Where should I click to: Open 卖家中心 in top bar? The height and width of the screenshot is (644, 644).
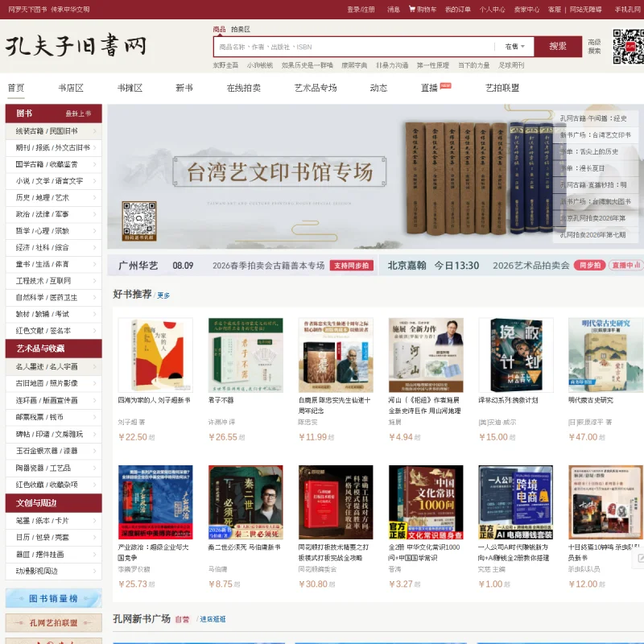pos(526,9)
